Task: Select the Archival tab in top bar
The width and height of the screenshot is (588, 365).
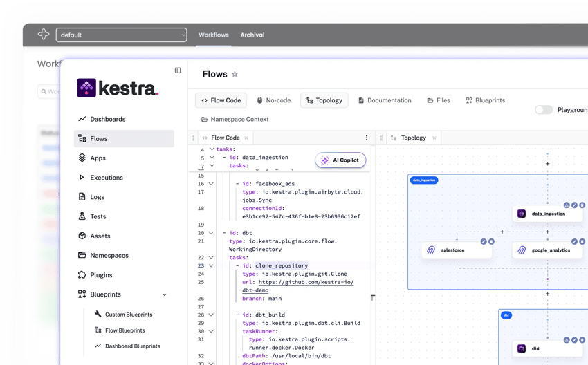Action: [x=252, y=35]
